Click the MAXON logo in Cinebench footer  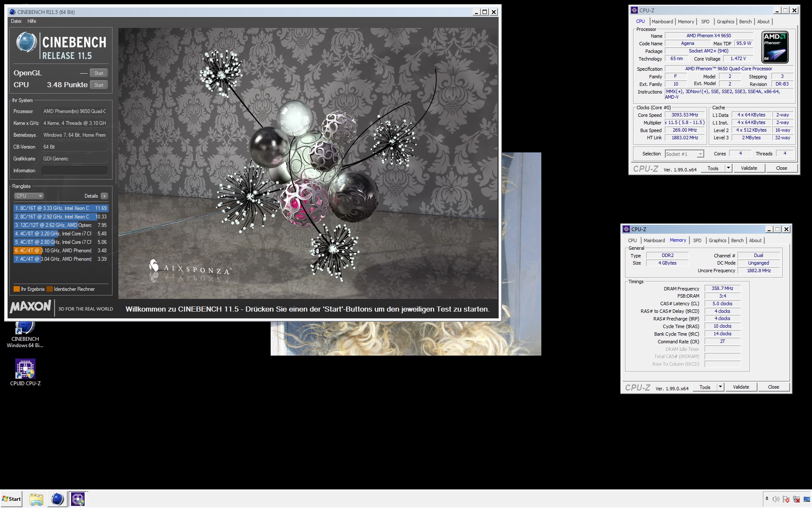pos(30,306)
